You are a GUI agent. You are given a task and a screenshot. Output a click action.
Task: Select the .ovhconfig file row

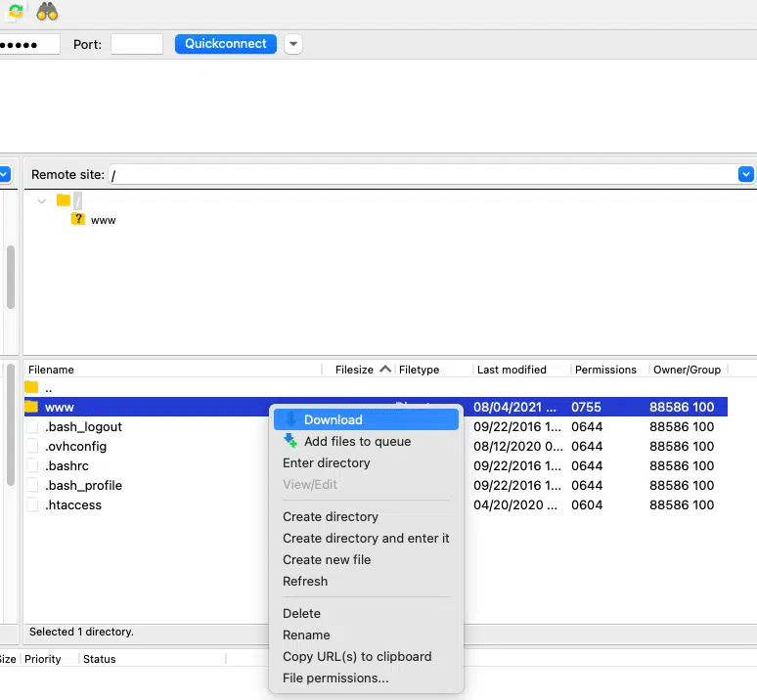click(75, 447)
